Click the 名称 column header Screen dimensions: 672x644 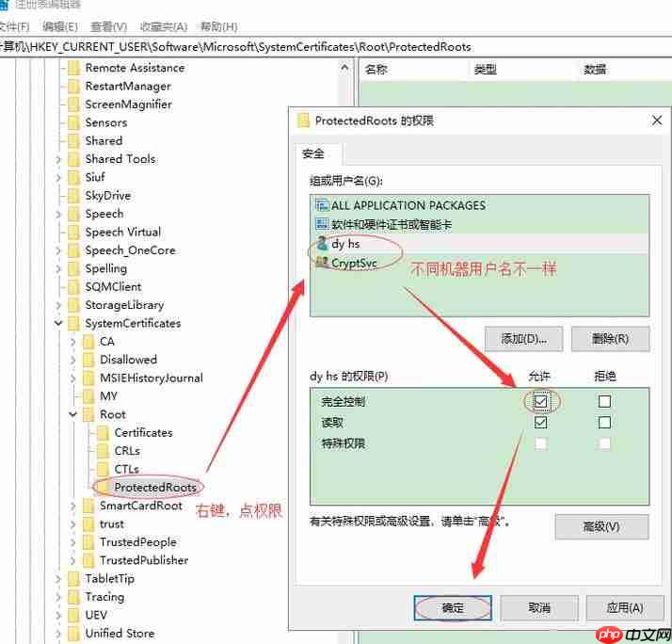coord(376,69)
